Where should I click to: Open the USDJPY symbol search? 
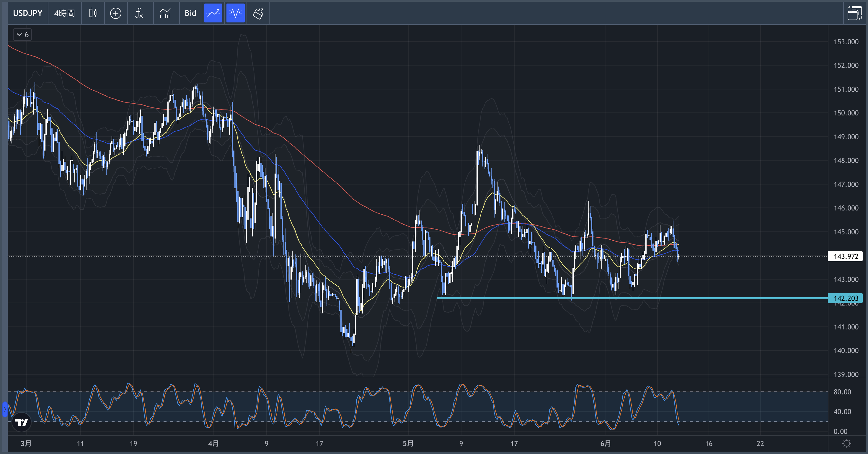pos(28,13)
